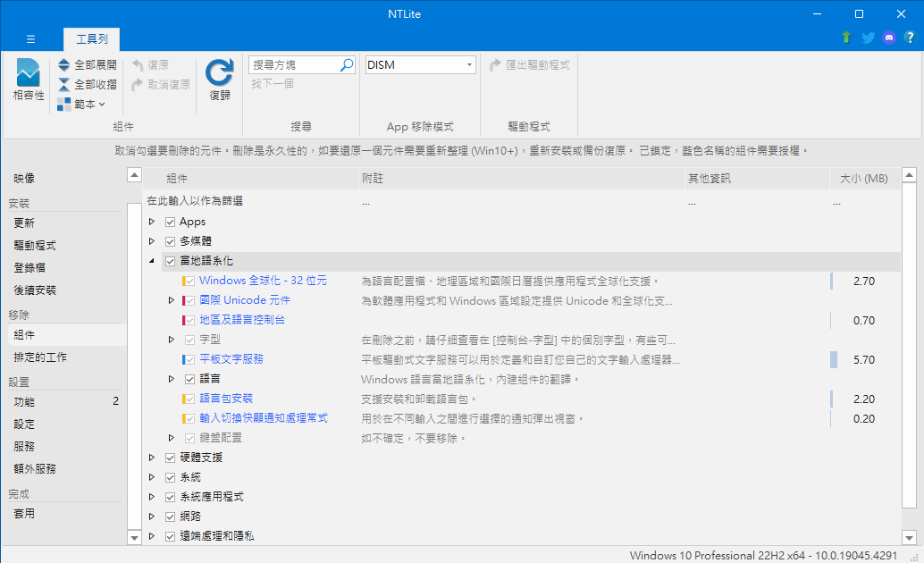Image resolution: width=924 pixels, height=563 pixels.
Task: Open the 設定 sidebar item
Action: click(24, 424)
